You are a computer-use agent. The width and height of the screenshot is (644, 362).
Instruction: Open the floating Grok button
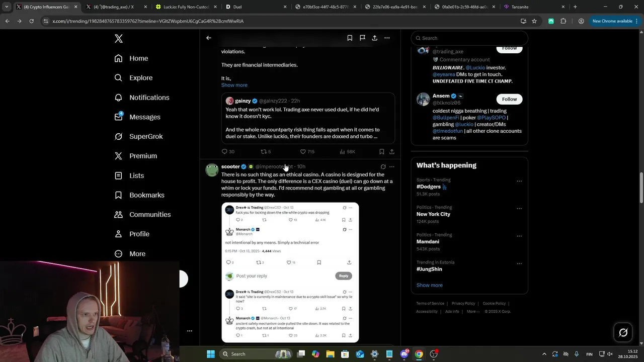click(623, 332)
